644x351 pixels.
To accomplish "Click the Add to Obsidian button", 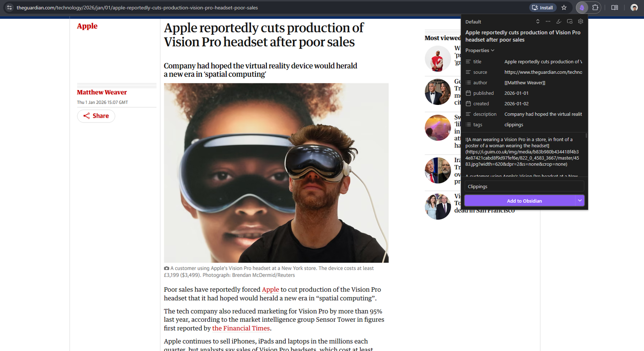I will coord(520,201).
